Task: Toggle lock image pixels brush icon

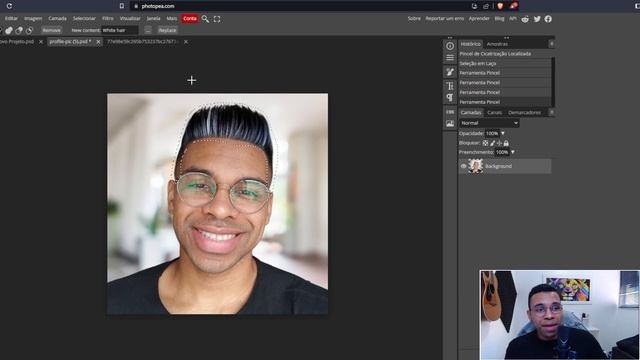Action: click(x=493, y=143)
